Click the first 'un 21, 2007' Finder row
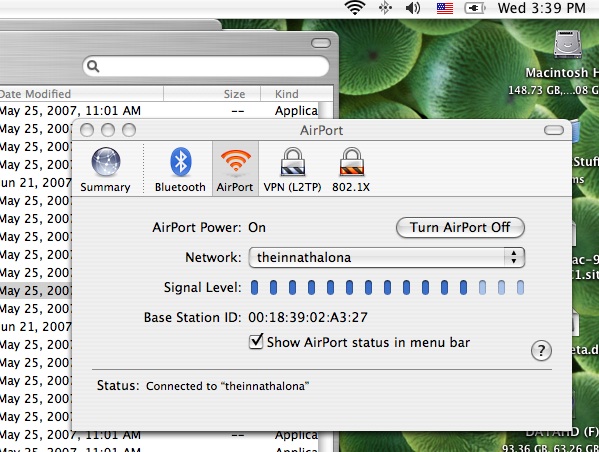Screen dimensions: 599x452 pos(36,183)
